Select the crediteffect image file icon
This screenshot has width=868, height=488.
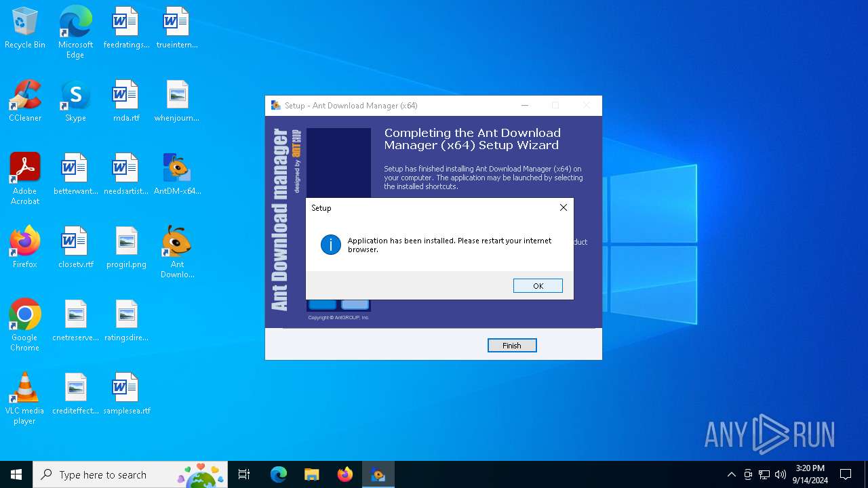[75, 394]
